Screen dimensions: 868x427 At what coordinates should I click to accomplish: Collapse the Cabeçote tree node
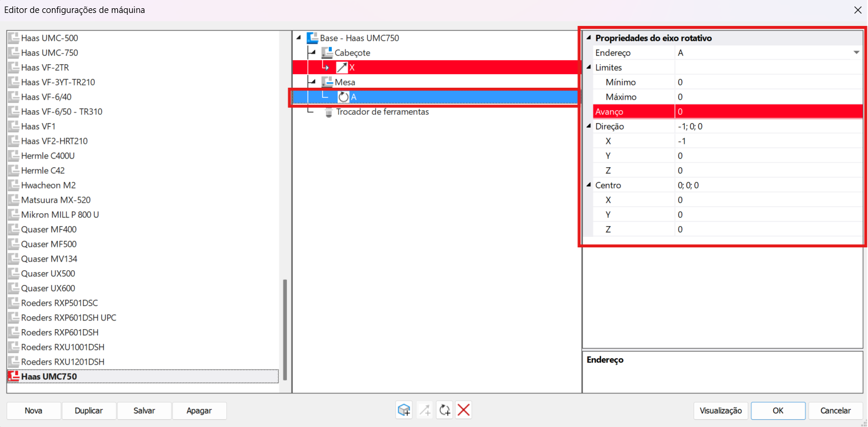point(312,53)
